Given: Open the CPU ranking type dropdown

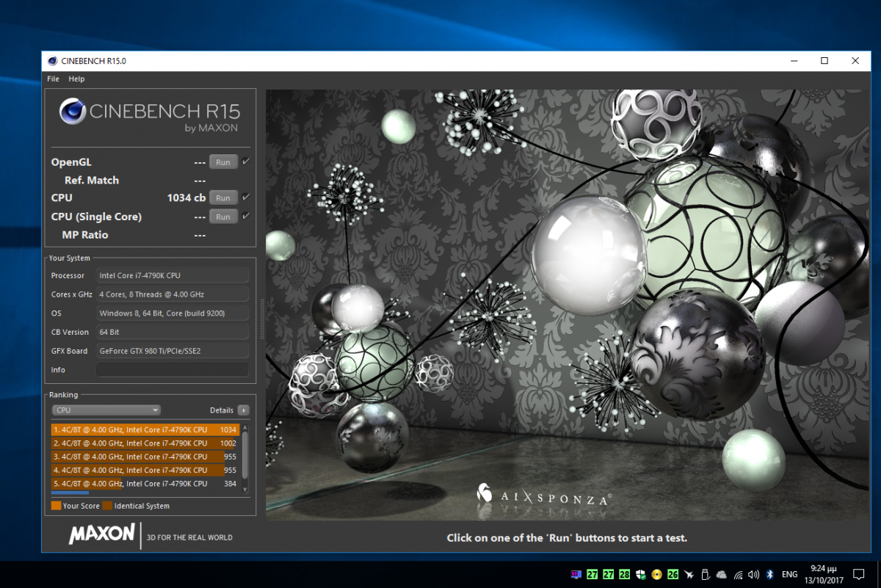Looking at the screenshot, I should (x=106, y=410).
